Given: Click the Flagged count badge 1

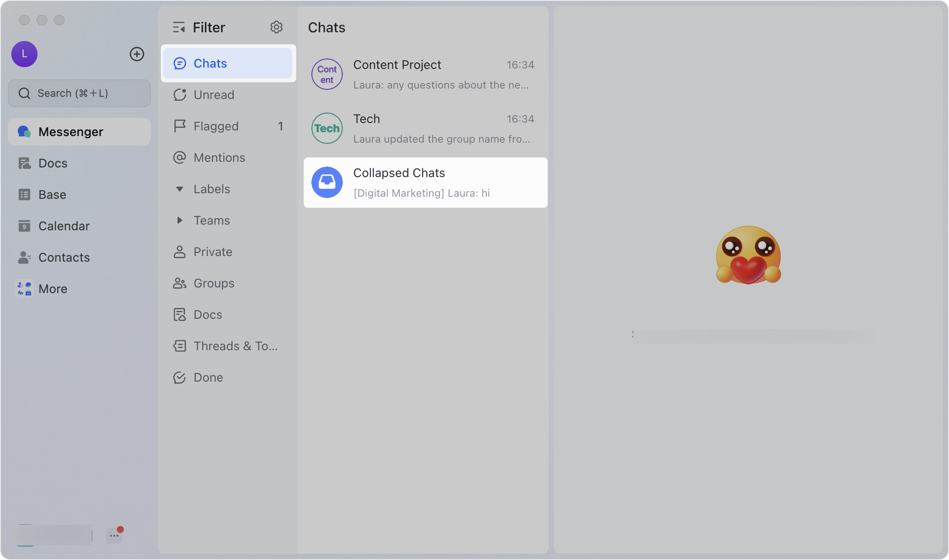Looking at the screenshot, I should [x=280, y=126].
